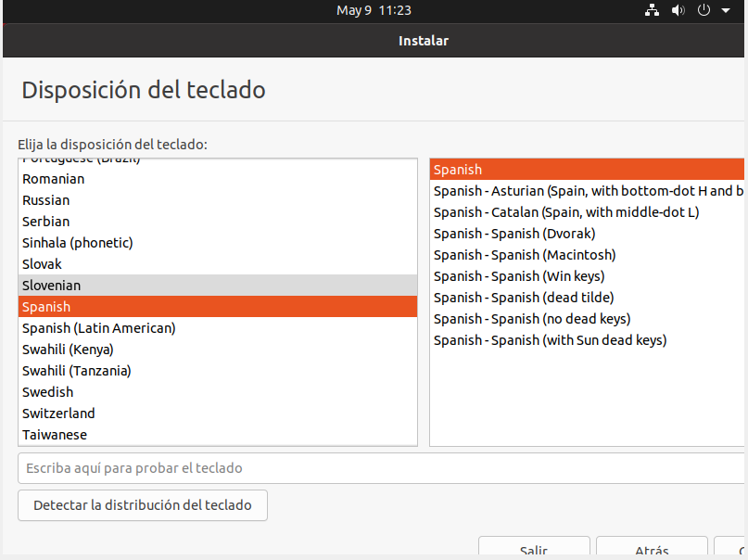Open the network status icon in top bar
Screen dimensions: 748x560
pos(651,10)
